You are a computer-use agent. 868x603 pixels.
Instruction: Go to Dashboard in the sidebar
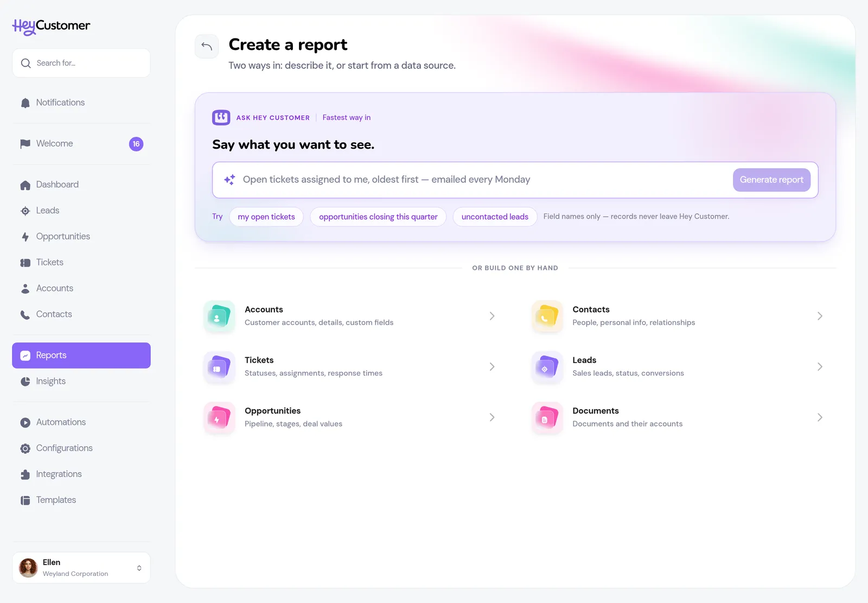click(x=81, y=185)
